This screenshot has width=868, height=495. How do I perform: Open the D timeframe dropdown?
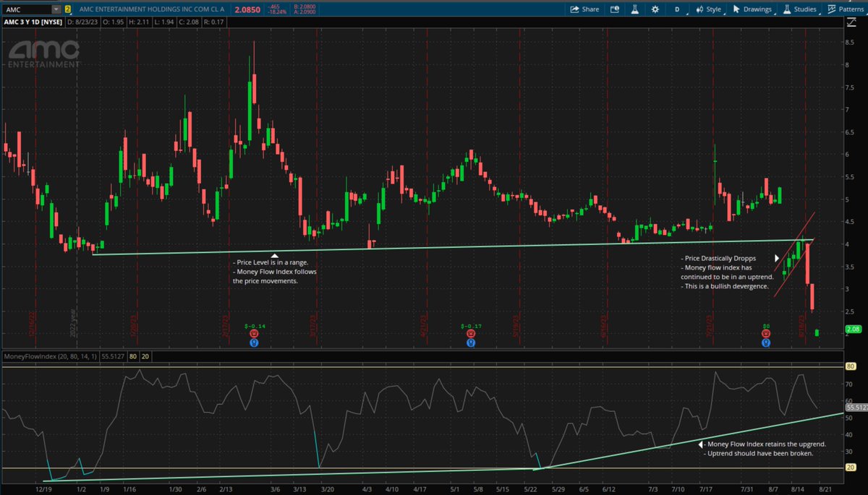pyautogui.click(x=678, y=9)
